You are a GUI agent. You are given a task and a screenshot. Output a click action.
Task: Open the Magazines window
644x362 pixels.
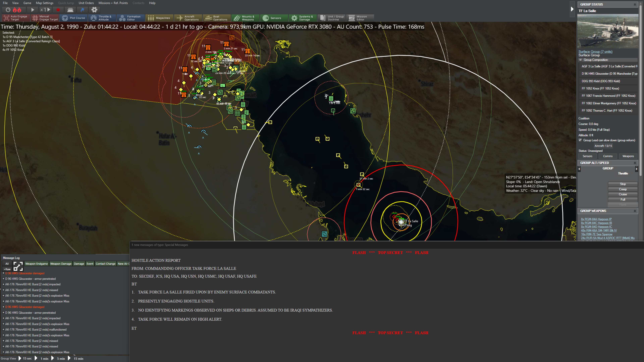point(159,18)
